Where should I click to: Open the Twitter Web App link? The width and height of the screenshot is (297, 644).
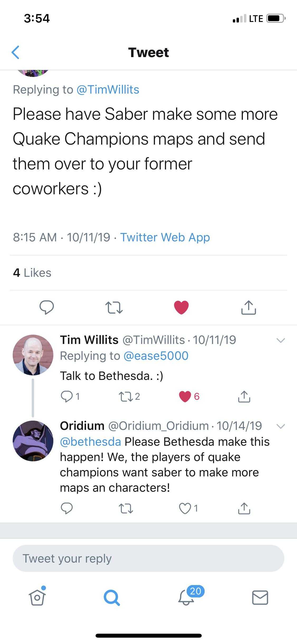click(x=165, y=237)
